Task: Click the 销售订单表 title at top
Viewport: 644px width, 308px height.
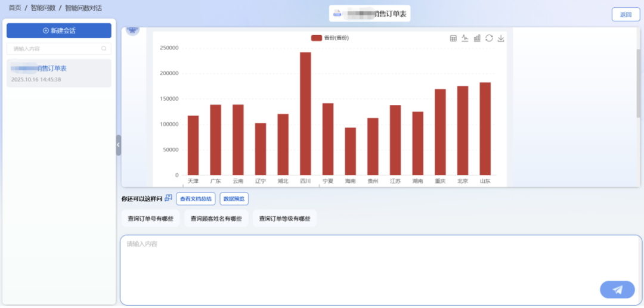Action: [390, 14]
